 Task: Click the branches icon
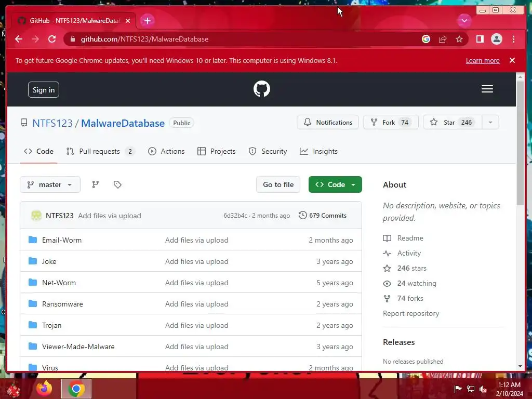96,184
